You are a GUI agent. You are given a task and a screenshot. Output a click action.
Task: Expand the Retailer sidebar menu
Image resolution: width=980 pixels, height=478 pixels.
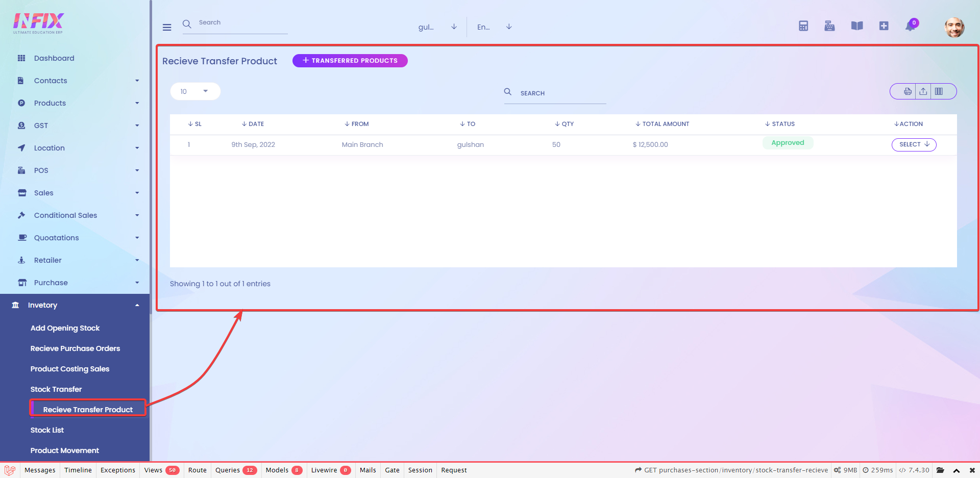click(x=75, y=260)
